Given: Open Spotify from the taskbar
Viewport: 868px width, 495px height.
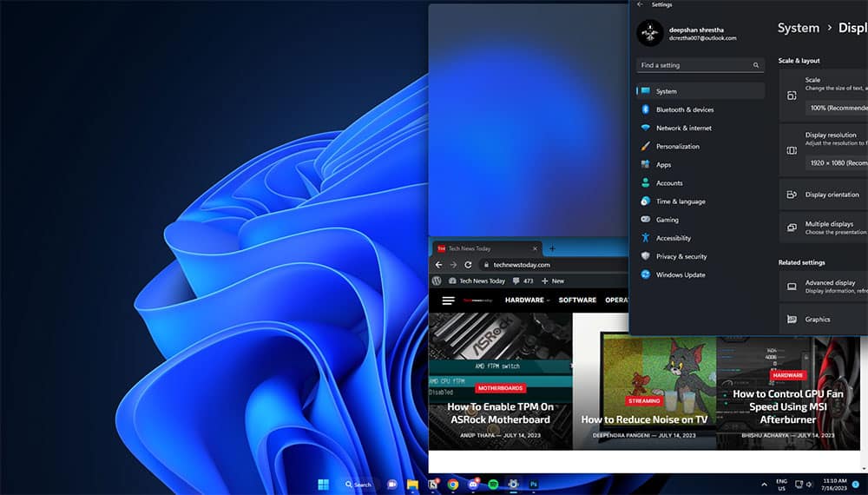Looking at the screenshot, I should pos(493,485).
